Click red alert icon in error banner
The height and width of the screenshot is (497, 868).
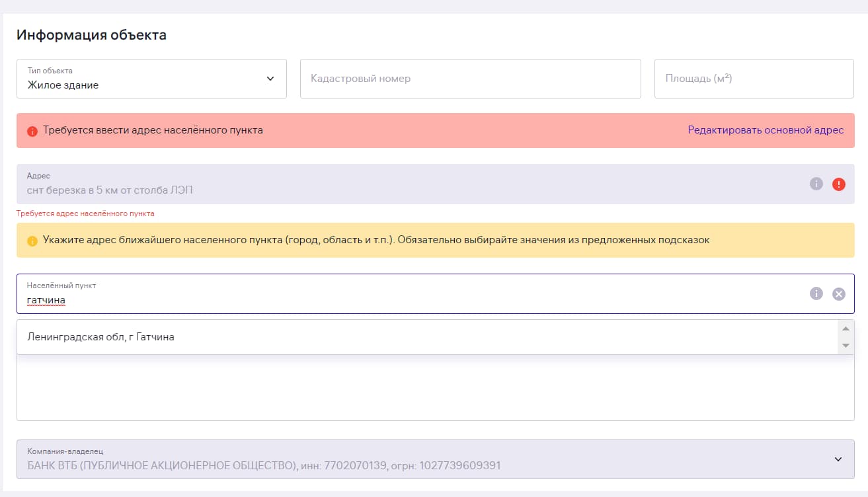point(32,131)
